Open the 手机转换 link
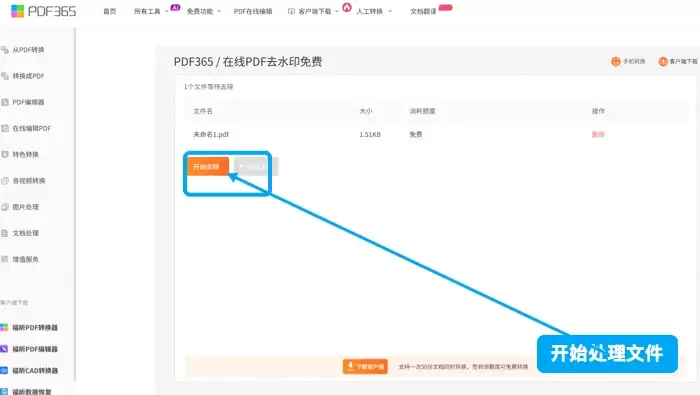This screenshot has width=700, height=395. (634, 61)
